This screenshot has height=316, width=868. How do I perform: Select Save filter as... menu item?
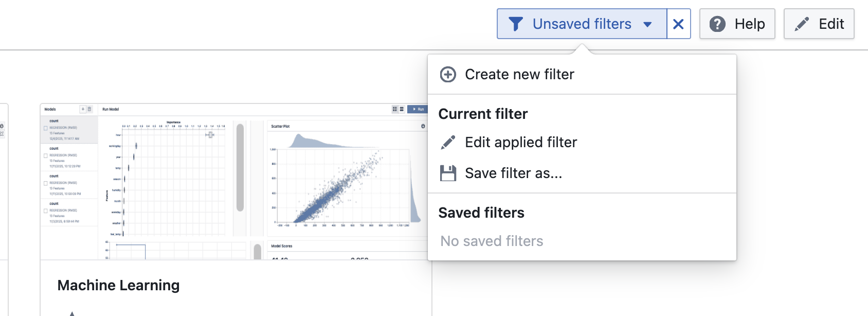tap(513, 173)
